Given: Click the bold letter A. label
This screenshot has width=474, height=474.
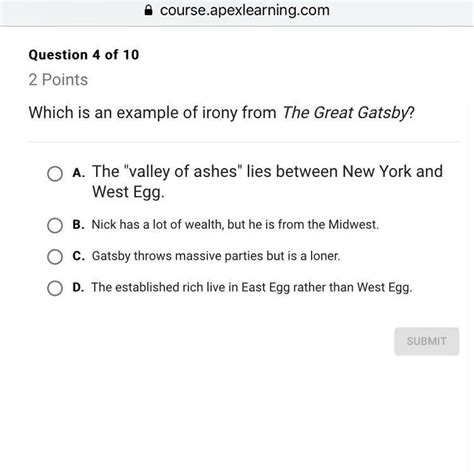Looking at the screenshot, I should pyautogui.click(x=79, y=173).
